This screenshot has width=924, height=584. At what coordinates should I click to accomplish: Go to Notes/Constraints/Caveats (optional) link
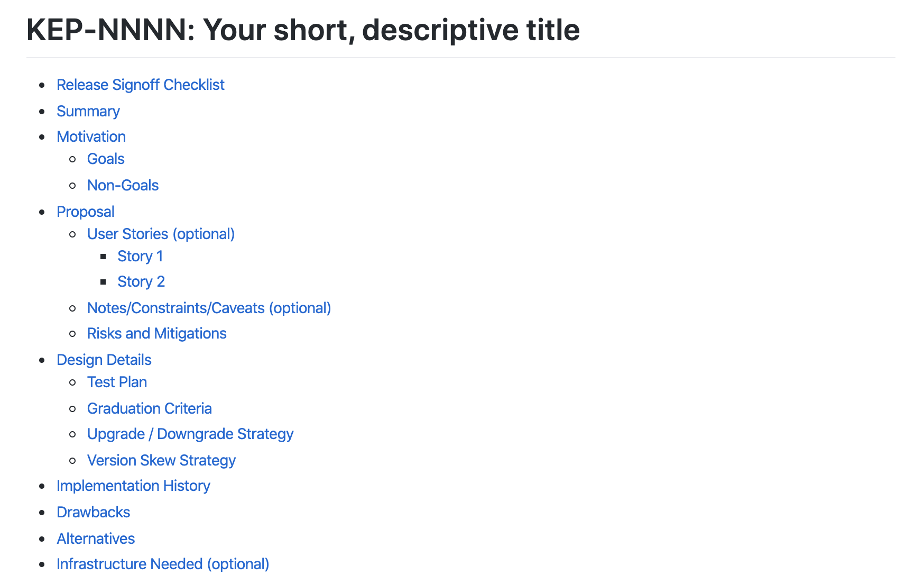pos(209,308)
